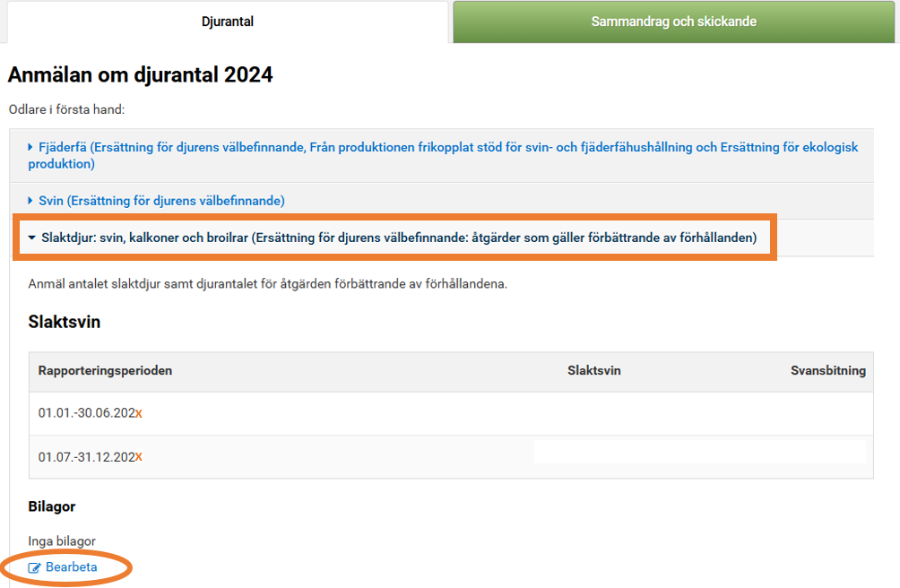Click the Anmälan om djurantal 2024 heading

pos(140,75)
